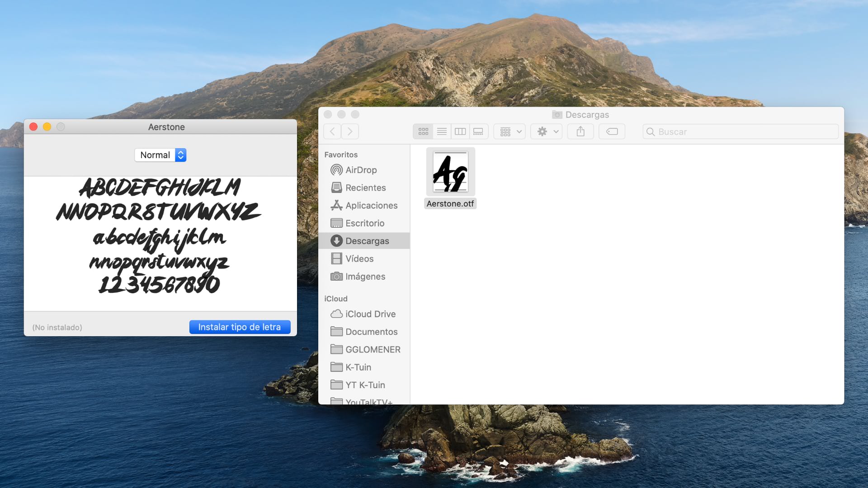The image size is (868, 488).
Task: Click the forward navigation arrow
Action: 350,131
